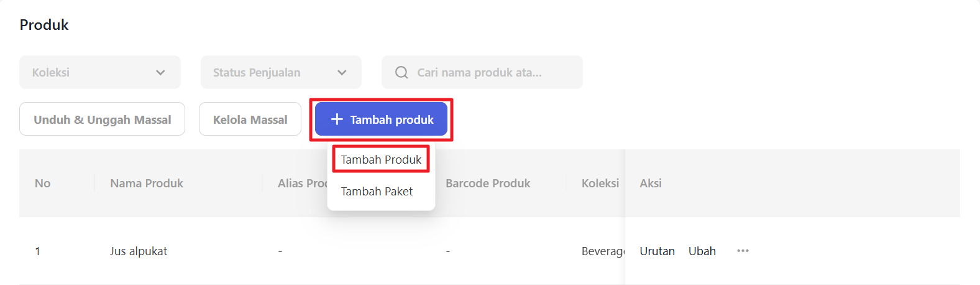The height and width of the screenshot is (285, 980).
Task: Click the Beverage collection cell
Action: point(602,251)
